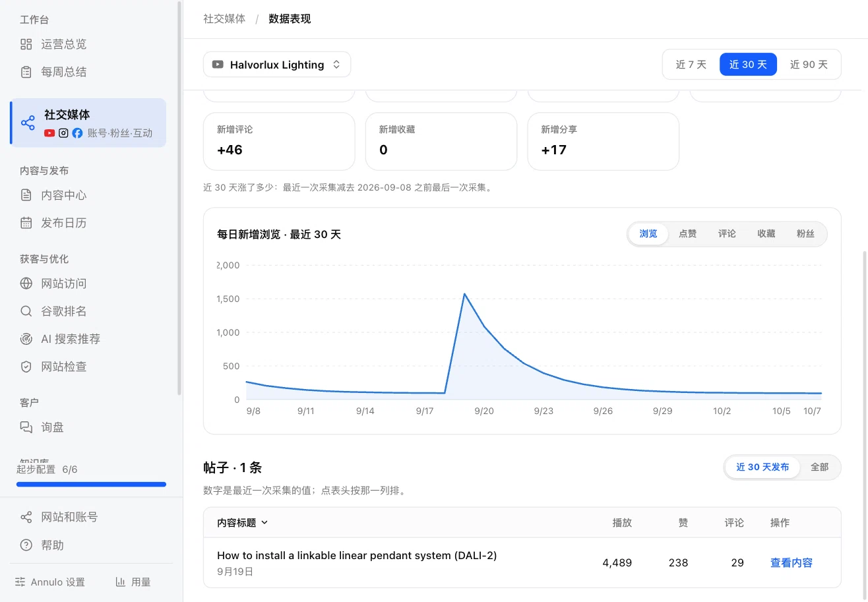The height and width of the screenshot is (602, 868).
Task: Click the 内容中心 document icon
Action: click(x=26, y=195)
